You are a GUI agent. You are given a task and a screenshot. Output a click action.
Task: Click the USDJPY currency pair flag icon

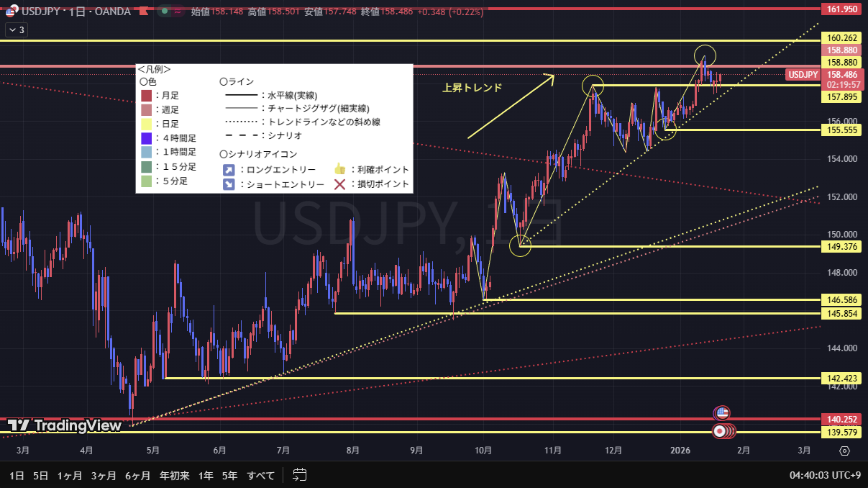[12, 12]
